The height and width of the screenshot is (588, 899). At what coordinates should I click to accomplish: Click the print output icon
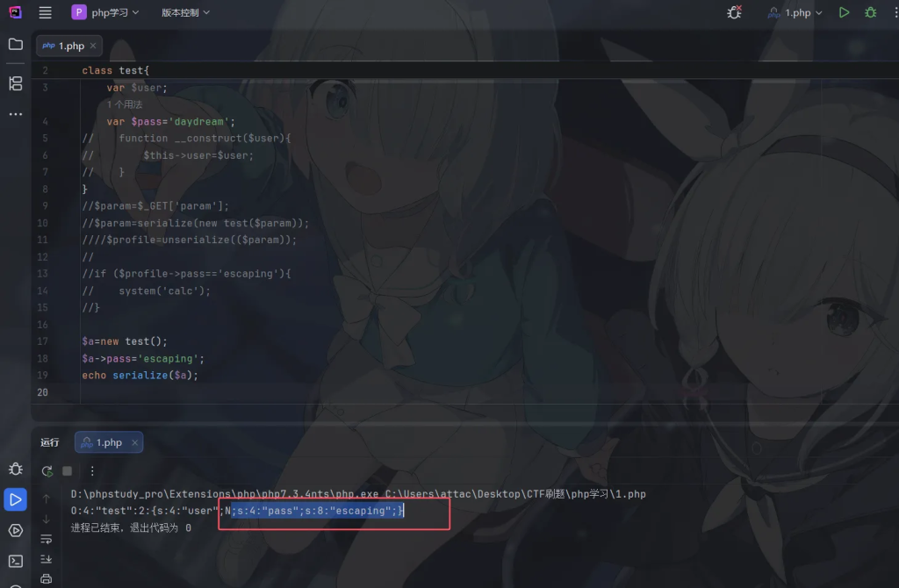47,578
